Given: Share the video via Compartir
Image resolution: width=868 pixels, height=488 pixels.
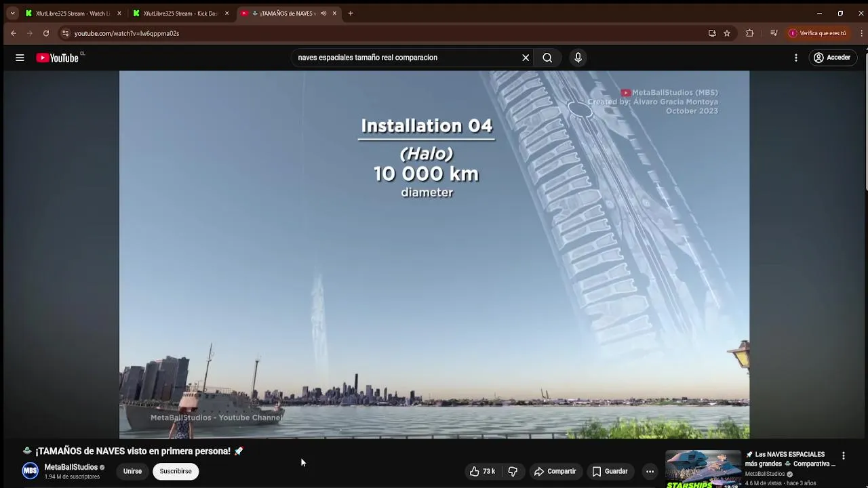Looking at the screenshot, I should [555, 471].
